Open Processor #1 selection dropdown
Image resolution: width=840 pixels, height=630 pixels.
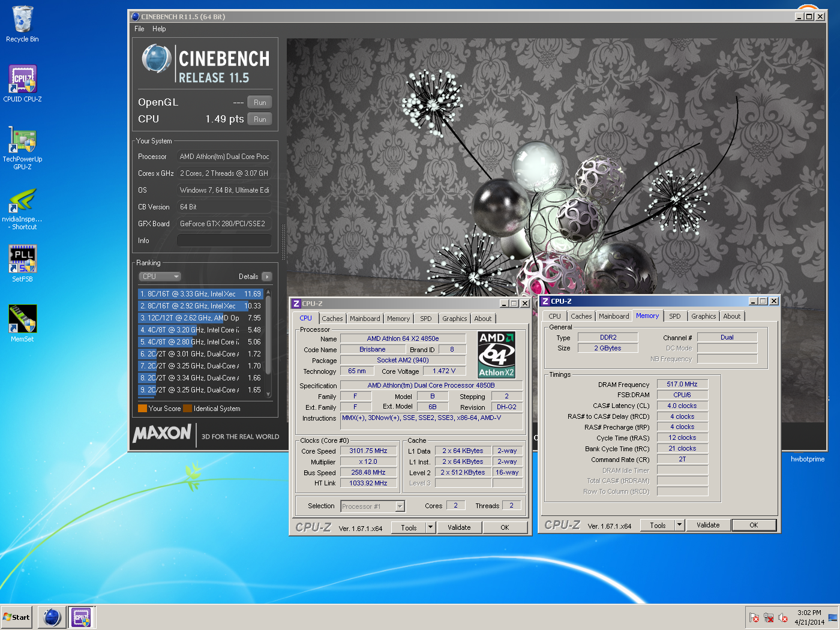coord(400,506)
